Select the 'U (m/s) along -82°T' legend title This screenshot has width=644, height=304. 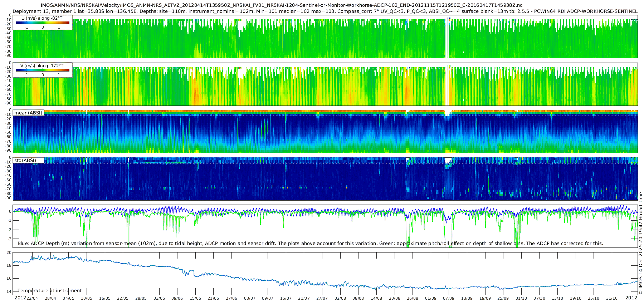click(x=42, y=18)
